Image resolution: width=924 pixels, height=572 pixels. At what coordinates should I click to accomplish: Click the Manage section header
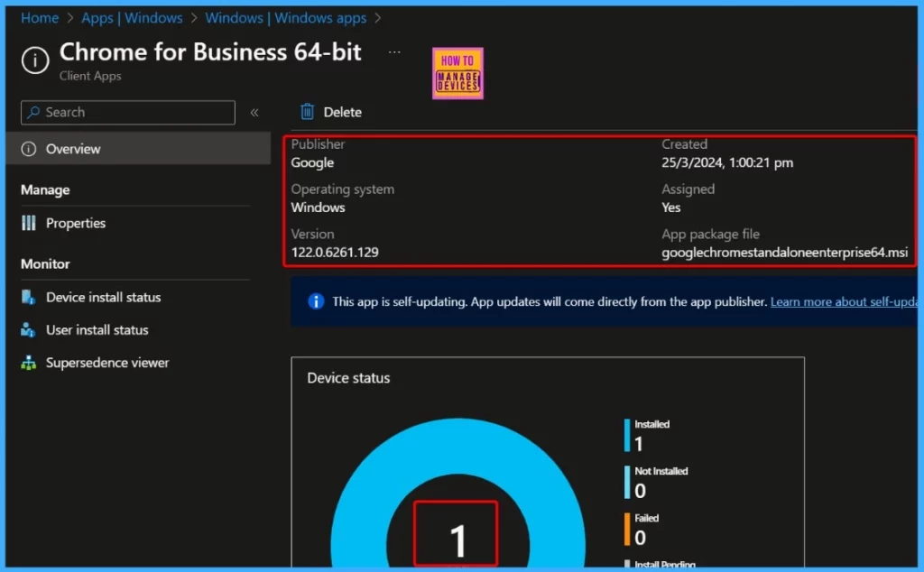45,190
